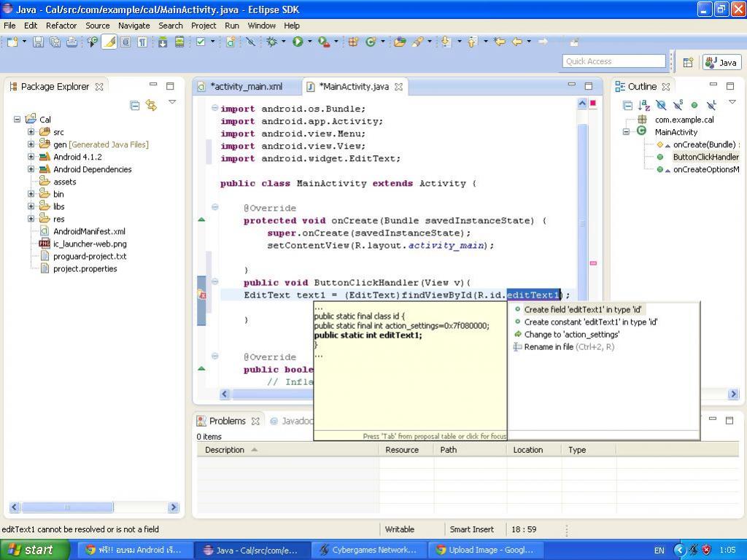Toggle Hide Fields in Outline
Image resolution: width=747 pixels, height=560 pixels.
(661, 105)
